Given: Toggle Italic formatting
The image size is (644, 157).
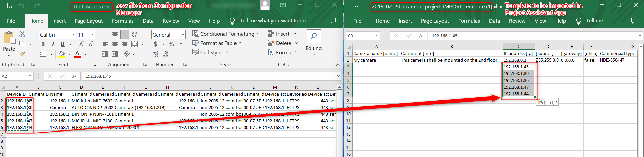Looking at the screenshot, I should [x=53, y=44].
